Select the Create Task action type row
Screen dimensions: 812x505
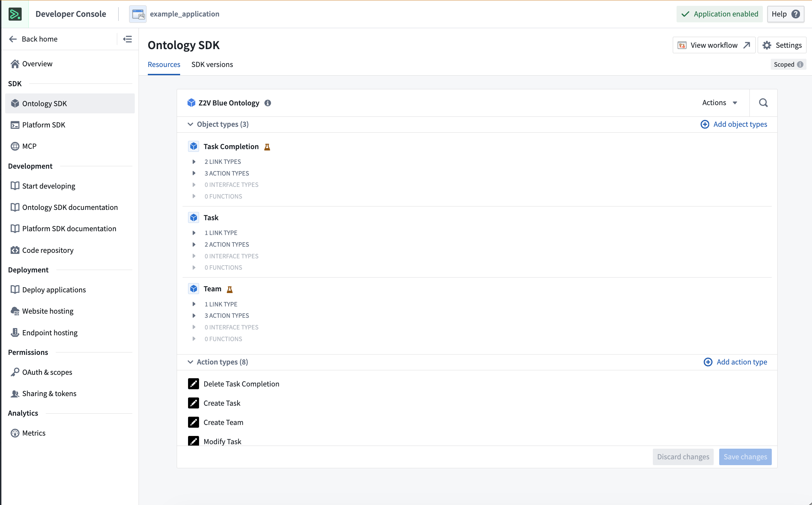(477, 403)
